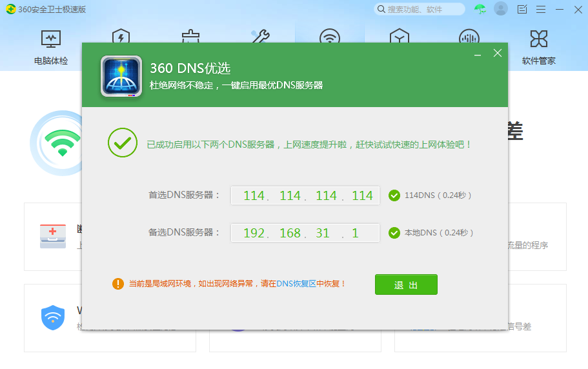The image size is (588, 369).
Task: Click the first aid kit icon in main window
Action: (x=53, y=236)
